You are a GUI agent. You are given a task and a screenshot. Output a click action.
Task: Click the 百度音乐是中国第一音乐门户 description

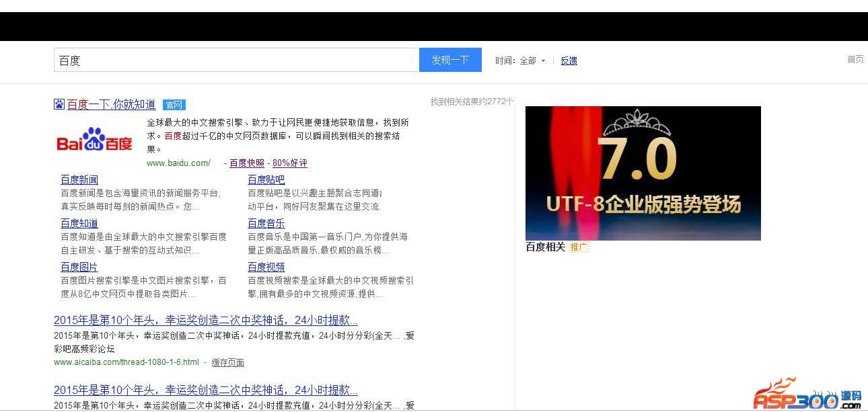point(328,243)
